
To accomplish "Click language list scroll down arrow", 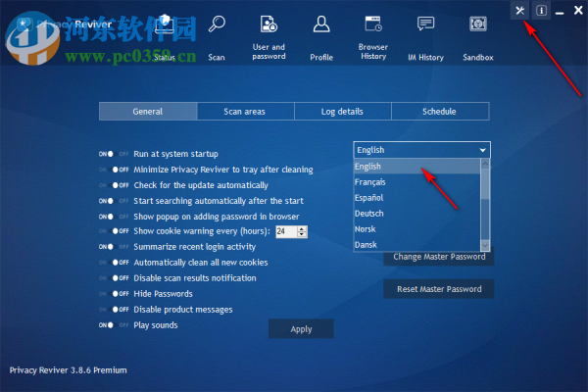I will (485, 245).
